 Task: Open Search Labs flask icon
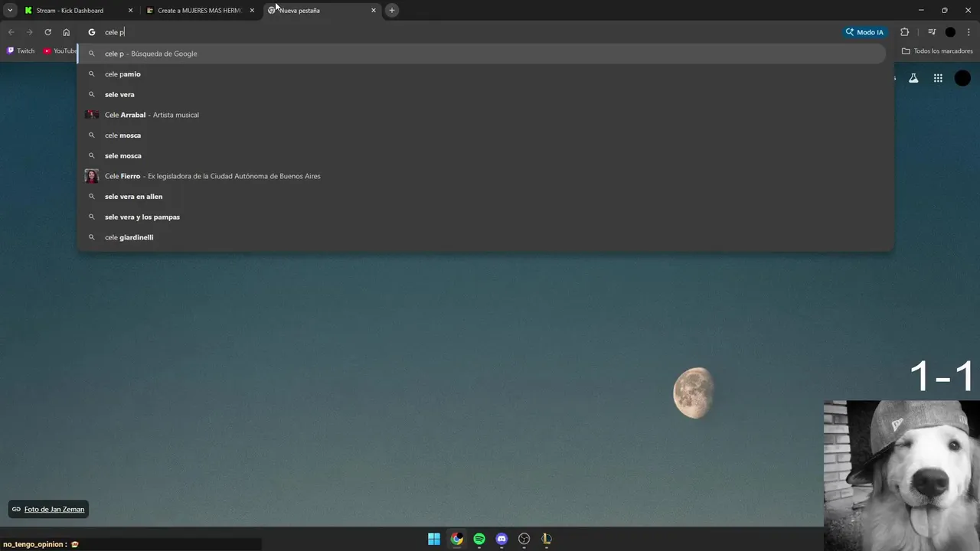tap(913, 78)
